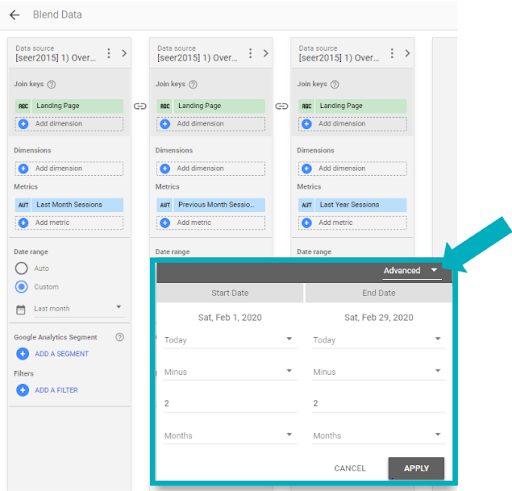The width and height of the screenshot is (512, 491).
Task: Click the APPLY button
Action: pyautogui.click(x=416, y=468)
